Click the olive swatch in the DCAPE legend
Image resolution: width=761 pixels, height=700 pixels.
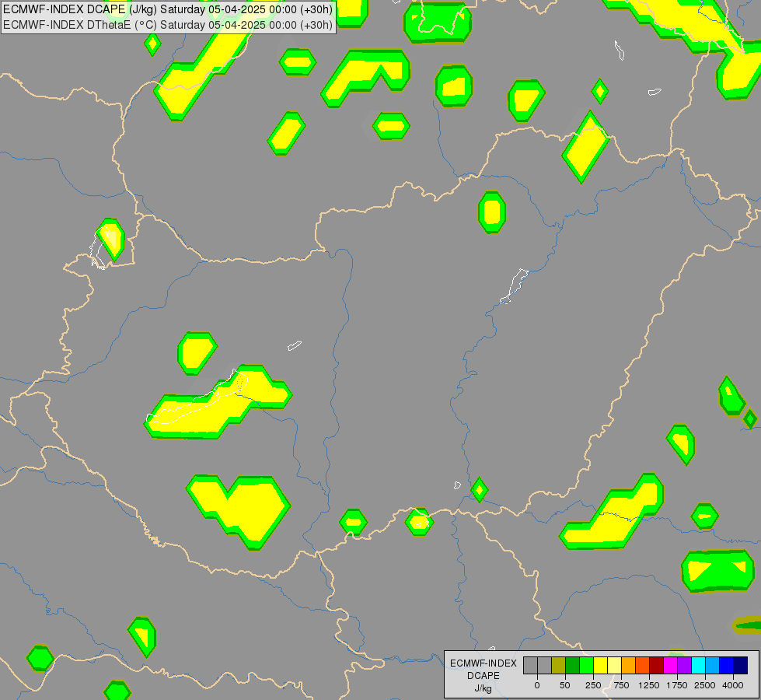click(559, 665)
